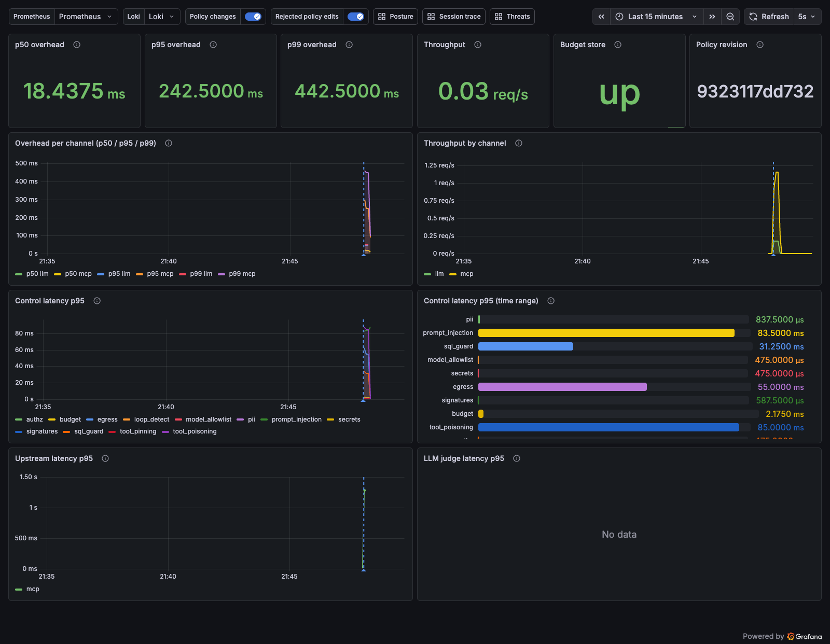830x644 pixels.
Task: Open the Throughput panel info icon
Action: pos(478,45)
